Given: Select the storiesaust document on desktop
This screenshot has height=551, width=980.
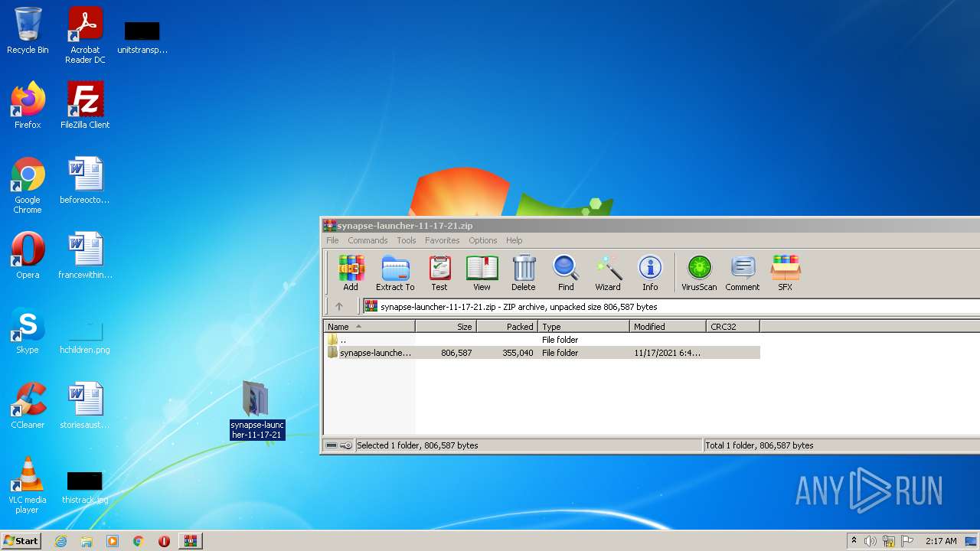Looking at the screenshot, I should 85,406.
